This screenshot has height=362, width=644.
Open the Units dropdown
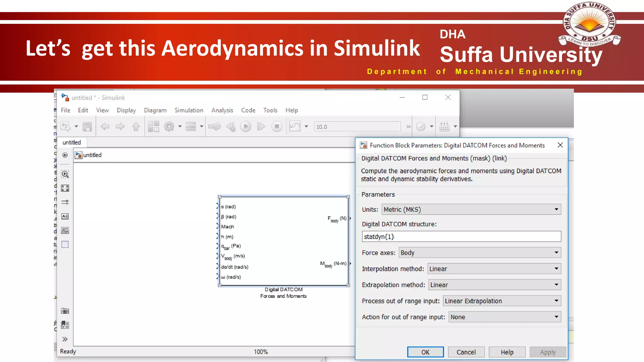point(471,209)
